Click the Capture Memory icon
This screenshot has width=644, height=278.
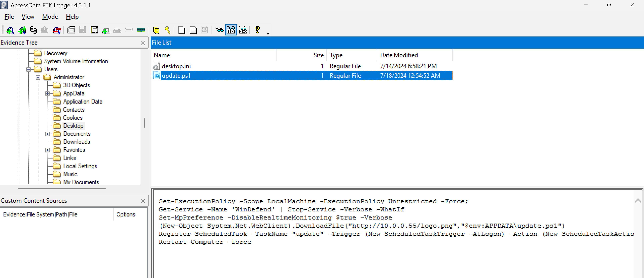(x=141, y=30)
